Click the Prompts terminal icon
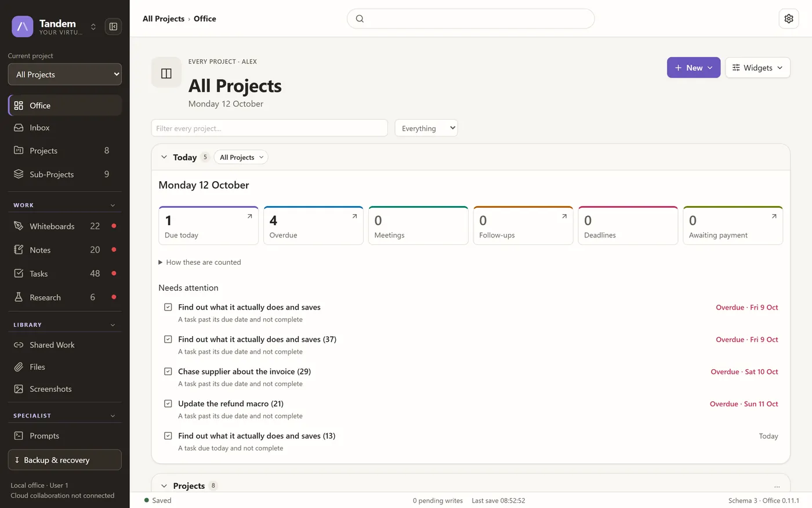Viewport: 812px width, 508px height. coord(19,436)
